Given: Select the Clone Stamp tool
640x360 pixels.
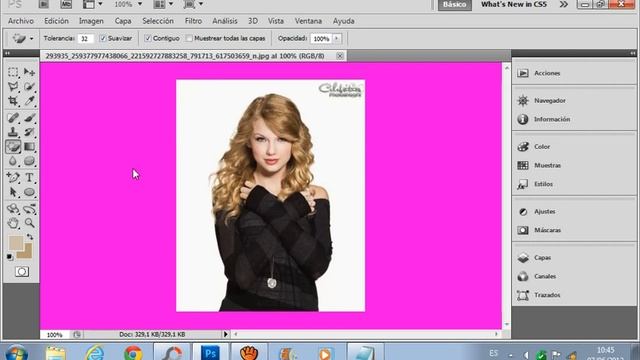Looking at the screenshot, I should click(x=13, y=132).
